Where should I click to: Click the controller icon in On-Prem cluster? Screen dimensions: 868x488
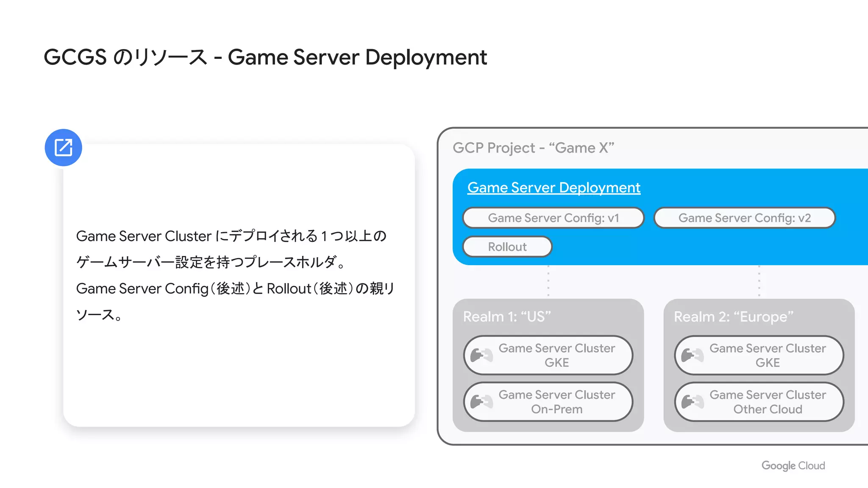tap(481, 402)
